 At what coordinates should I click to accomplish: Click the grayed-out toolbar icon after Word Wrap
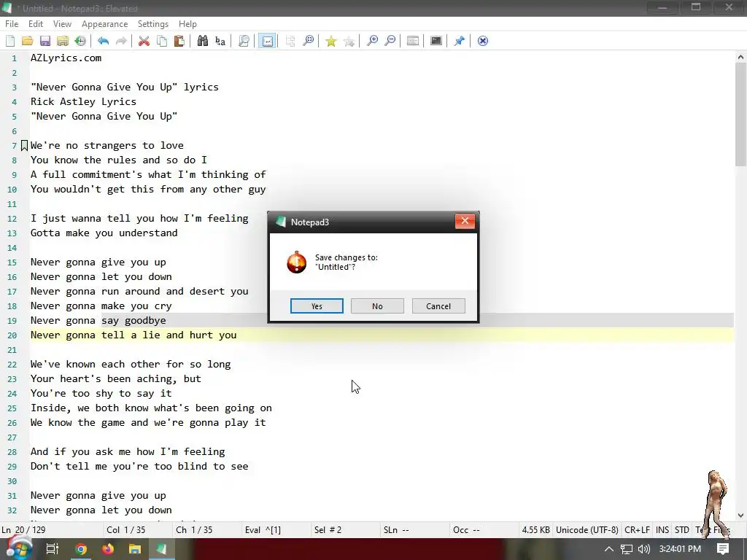coord(290,41)
